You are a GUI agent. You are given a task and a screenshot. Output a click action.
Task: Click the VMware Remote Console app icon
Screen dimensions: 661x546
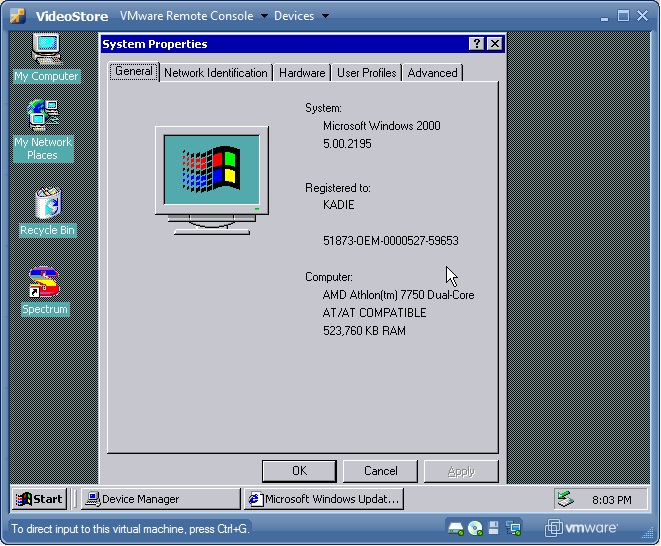[x=18, y=16]
